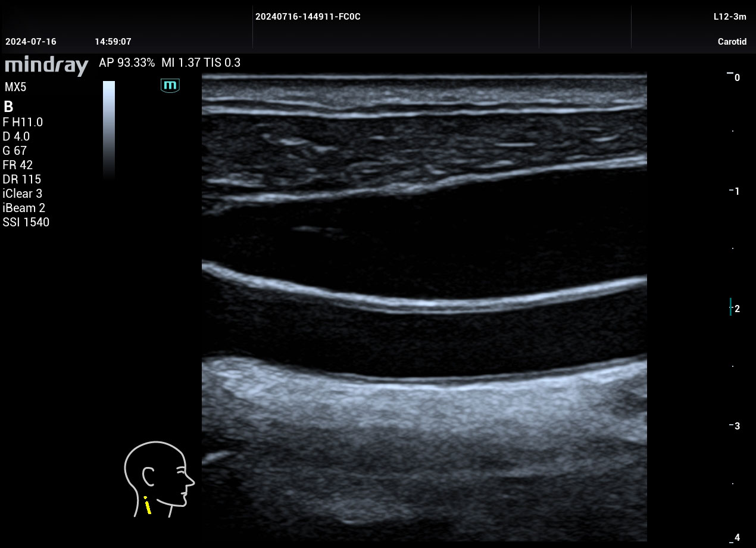Adjust the gain value G 67
Screen dimensions: 756x548
pos(15,151)
